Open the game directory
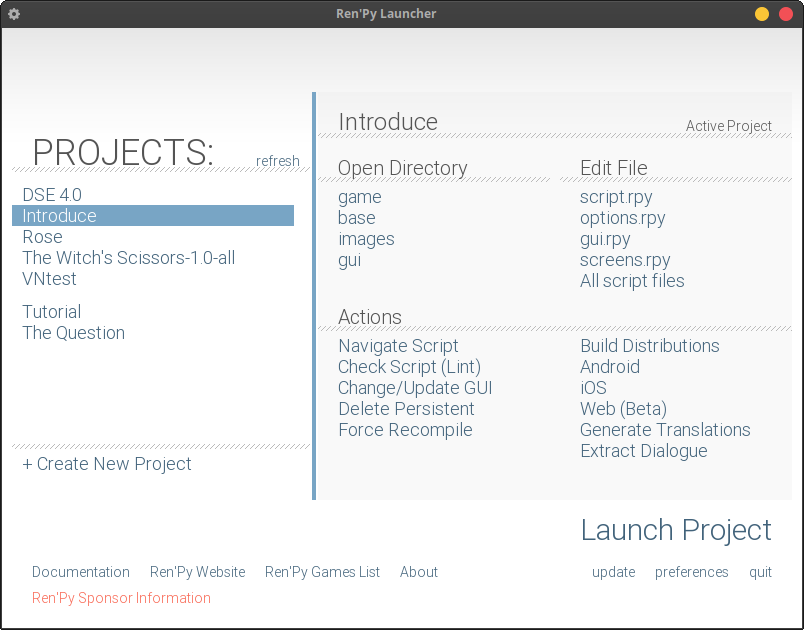This screenshot has width=804, height=630. tap(359, 197)
